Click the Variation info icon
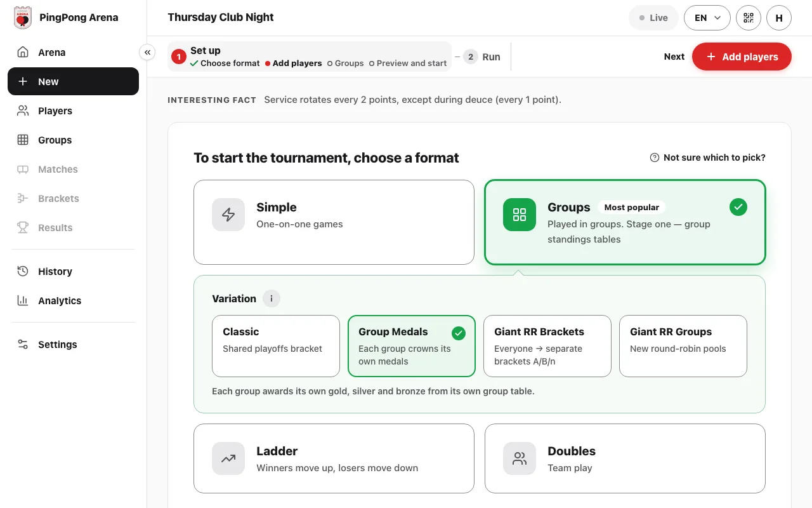812x508 pixels. (272, 298)
